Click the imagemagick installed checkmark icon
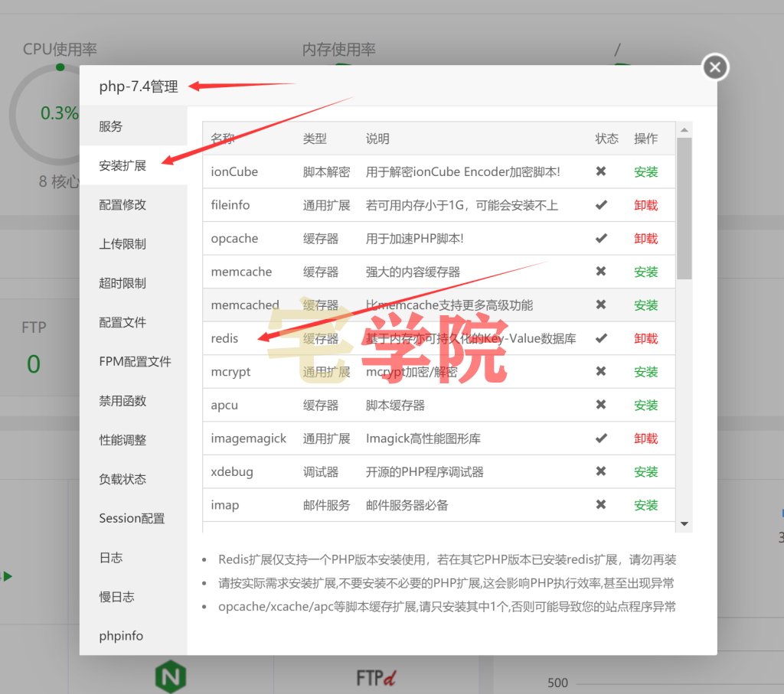Image resolution: width=784 pixels, height=694 pixels. (601, 438)
